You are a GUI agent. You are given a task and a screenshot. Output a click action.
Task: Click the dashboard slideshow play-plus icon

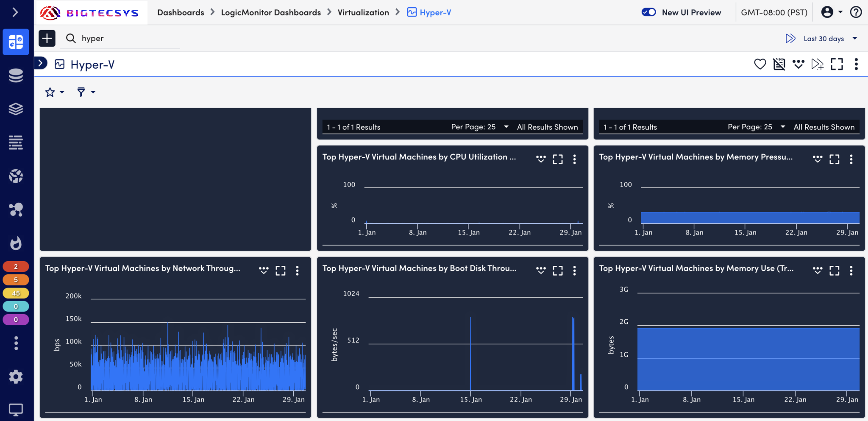[817, 64]
